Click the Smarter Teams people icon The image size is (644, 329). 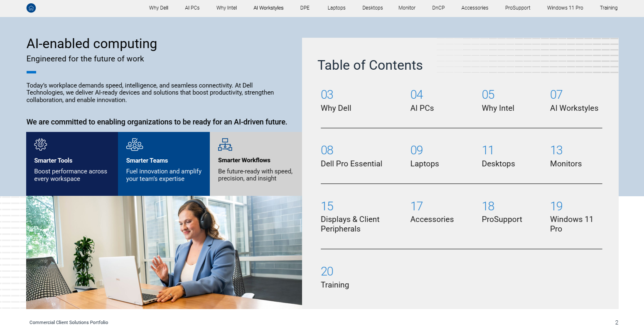pyautogui.click(x=135, y=144)
